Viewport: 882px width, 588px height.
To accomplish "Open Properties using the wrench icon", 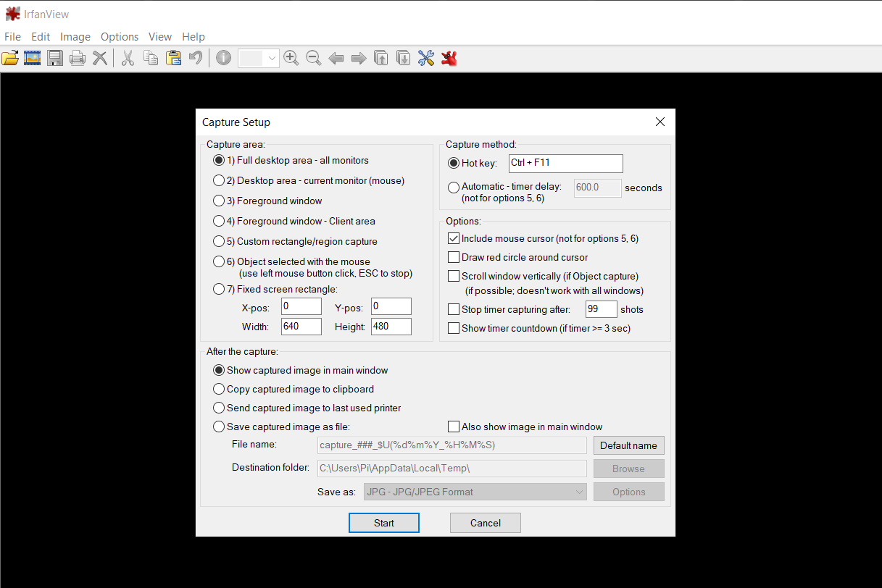I will point(426,58).
